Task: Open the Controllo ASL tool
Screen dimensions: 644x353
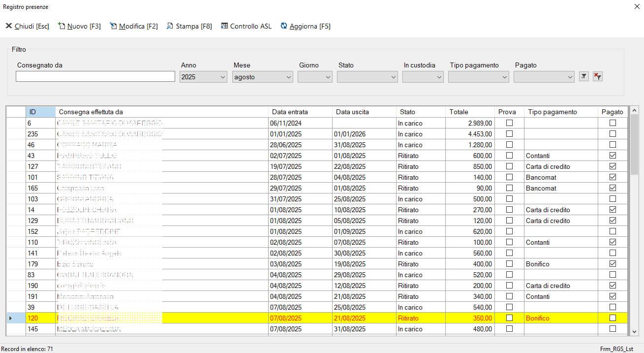Action: point(246,26)
